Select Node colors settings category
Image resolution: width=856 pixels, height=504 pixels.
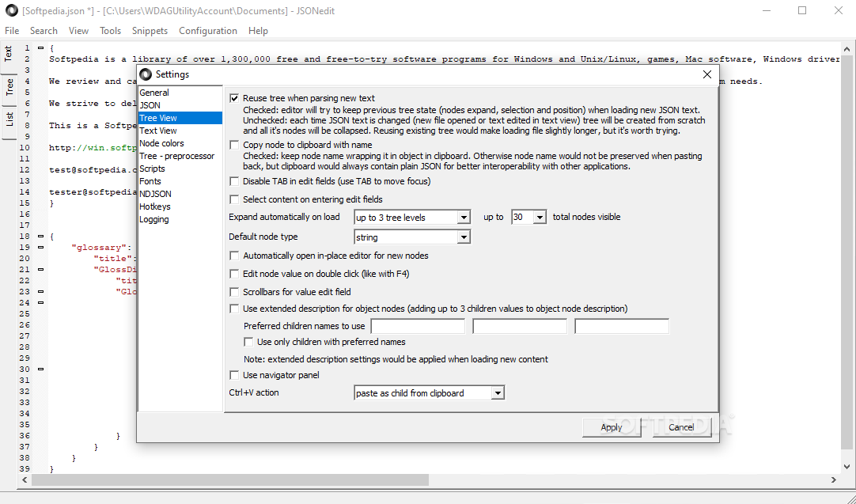click(x=180, y=143)
